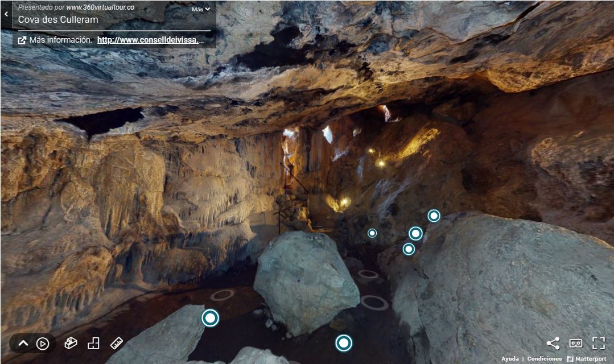This screenshot has height=364, width=614.
Task: Open the teal tag at the bottom centre
Action: coord(344,343)
